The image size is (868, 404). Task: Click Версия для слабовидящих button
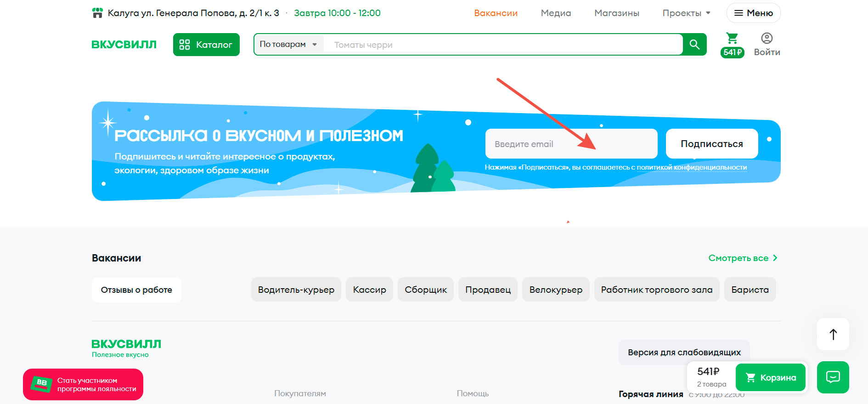pos(684,352)
